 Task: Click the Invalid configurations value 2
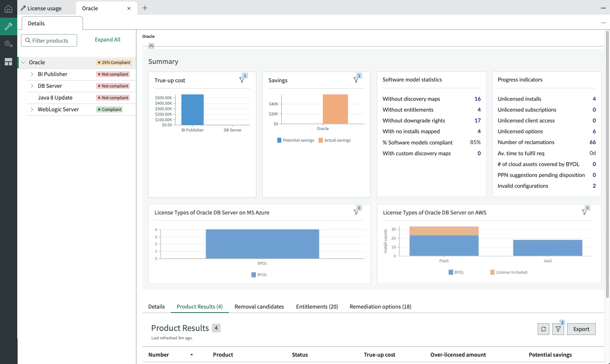pos(594,186)
